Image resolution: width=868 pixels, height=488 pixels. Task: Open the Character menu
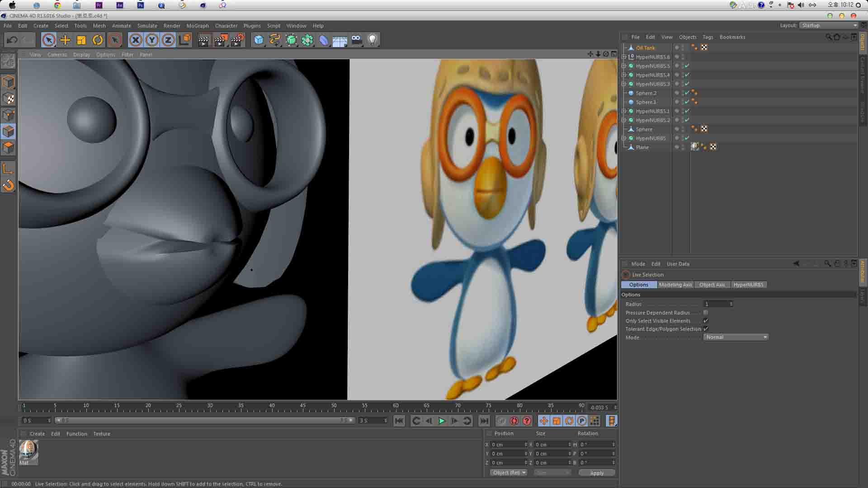[x=226, y=26]
